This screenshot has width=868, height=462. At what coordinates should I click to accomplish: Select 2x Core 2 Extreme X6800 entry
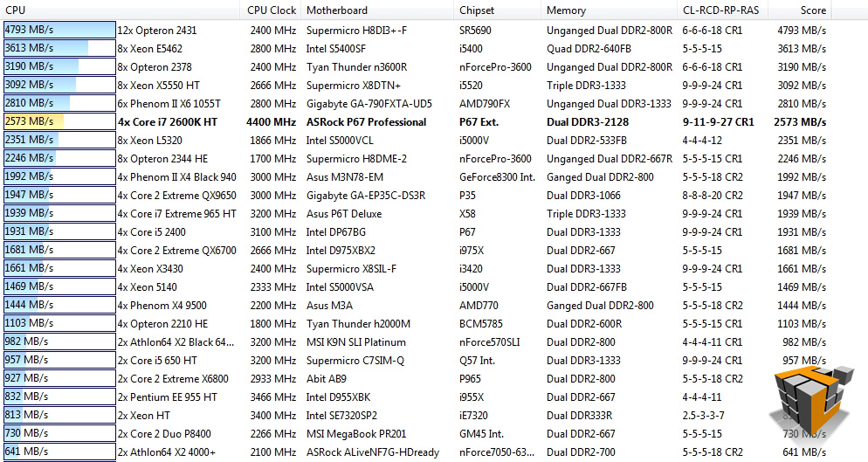[x=173, y=378]
